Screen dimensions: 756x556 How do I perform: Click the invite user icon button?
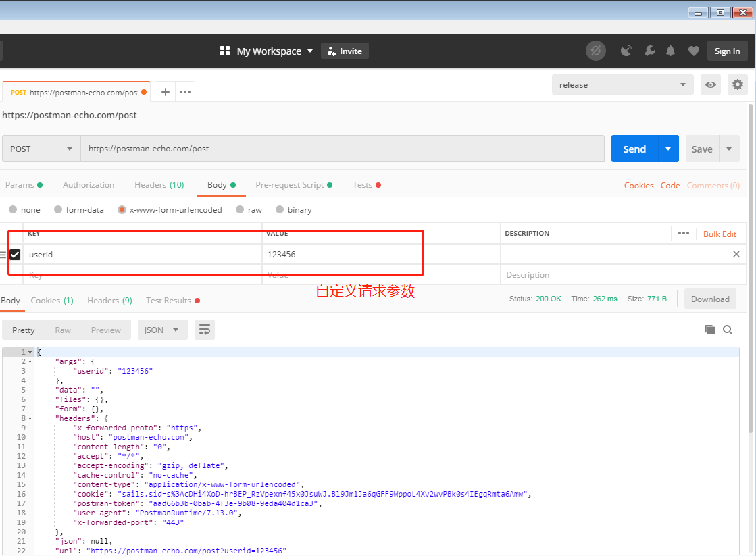point(345,51)
